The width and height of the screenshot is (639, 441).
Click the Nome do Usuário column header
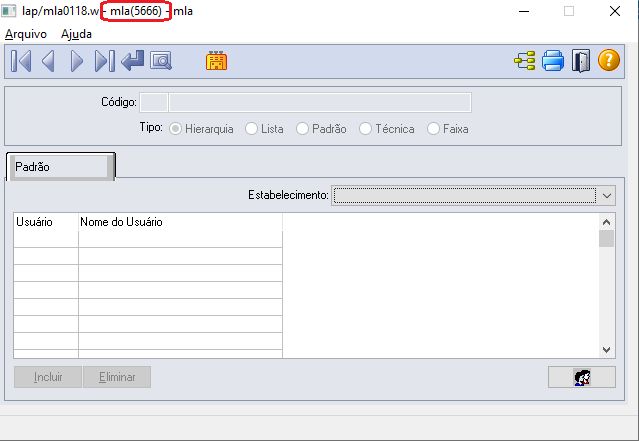pos(180,223)
